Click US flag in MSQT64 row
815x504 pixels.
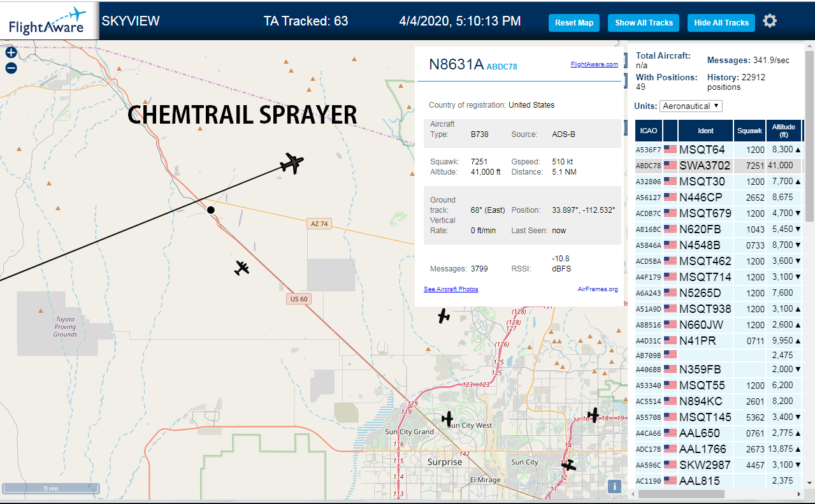coord(670,149)
